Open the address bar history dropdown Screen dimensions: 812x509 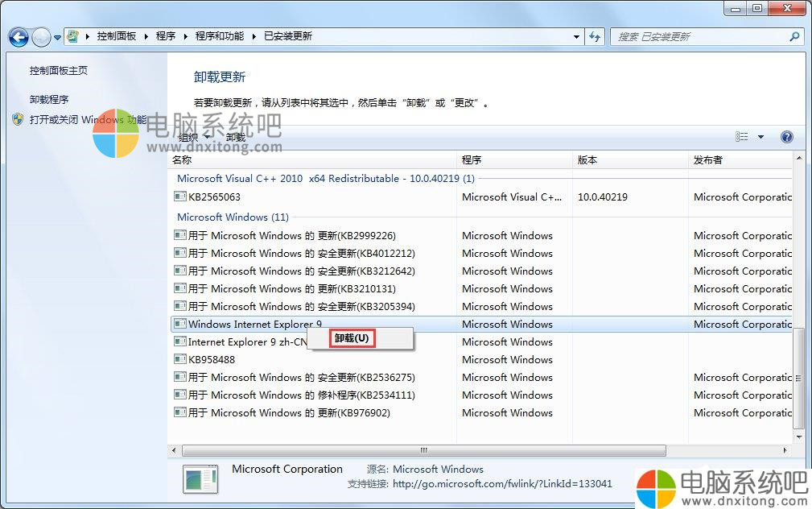pyautogui.click(x=576, y=37)
